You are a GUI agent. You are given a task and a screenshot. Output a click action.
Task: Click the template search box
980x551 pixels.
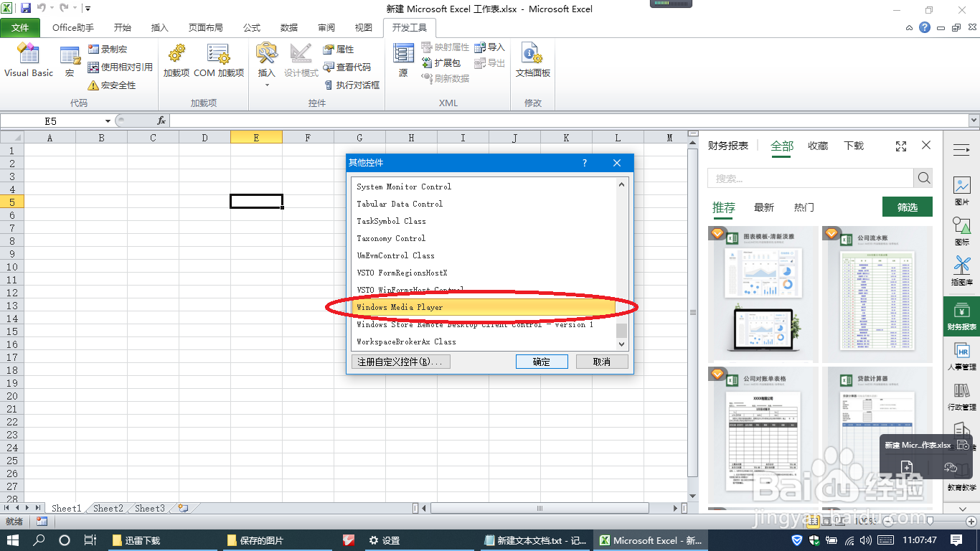pos(811,178)
